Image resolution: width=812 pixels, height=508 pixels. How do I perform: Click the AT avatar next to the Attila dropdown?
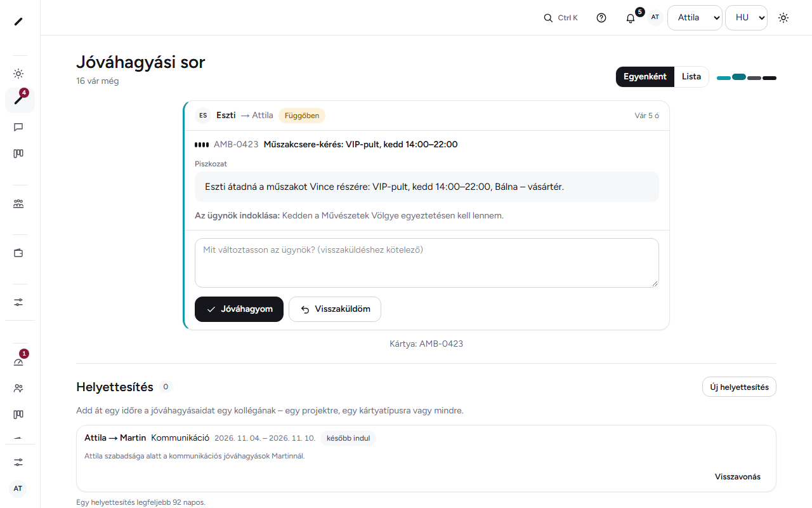coord(655,17)
